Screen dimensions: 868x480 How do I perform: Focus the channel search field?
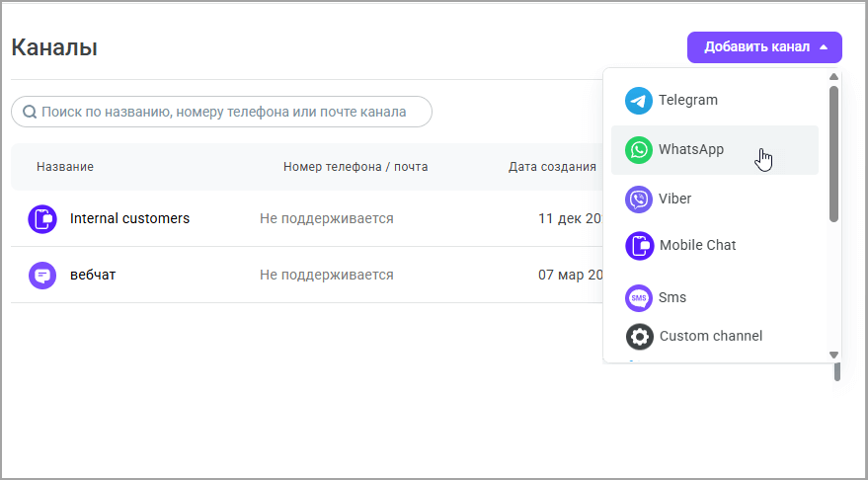pyautogui.click(x=221, y=112)
